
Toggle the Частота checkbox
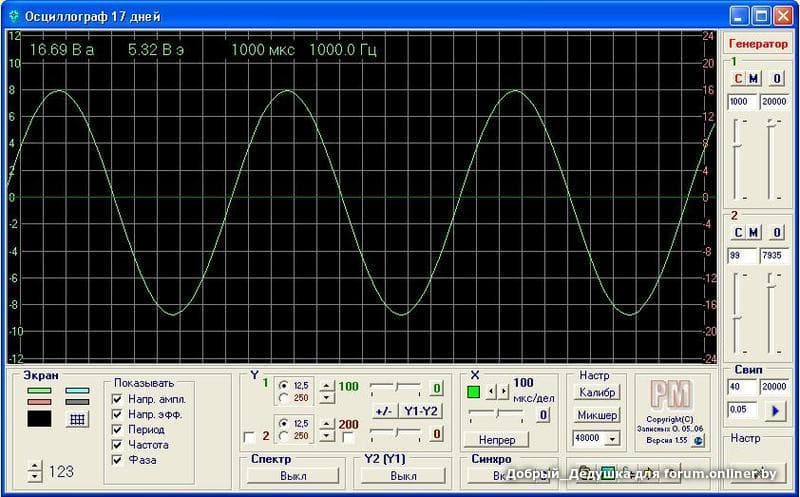click(x=117, y=444)
